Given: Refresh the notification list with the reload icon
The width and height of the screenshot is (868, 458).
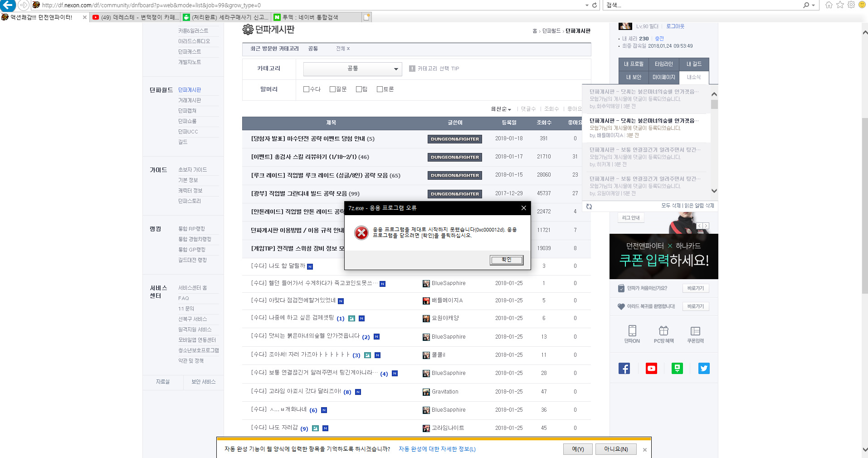Looking at the screenshot, I should [589, 207].
